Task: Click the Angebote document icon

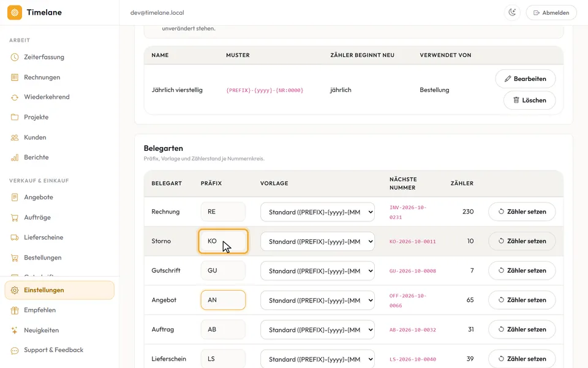Action: [15, 197]
